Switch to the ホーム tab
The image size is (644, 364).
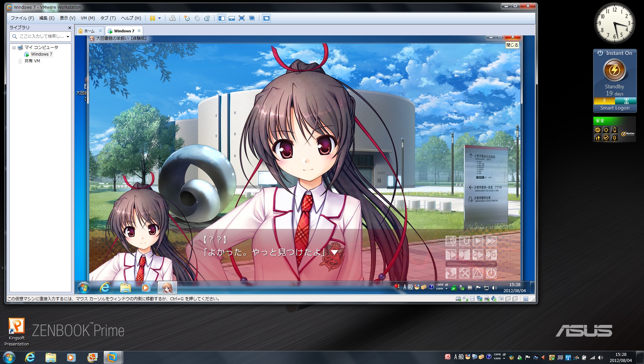[x=89, y=31]
